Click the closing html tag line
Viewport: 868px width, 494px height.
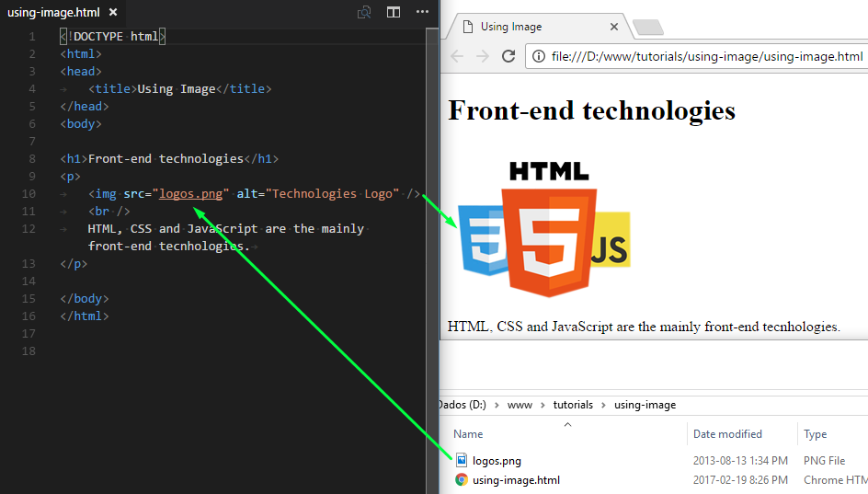(85, 316)
